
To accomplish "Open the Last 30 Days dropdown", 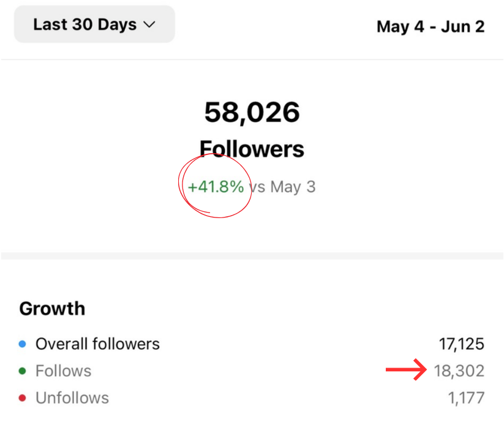I will click(x=94, y=25).
